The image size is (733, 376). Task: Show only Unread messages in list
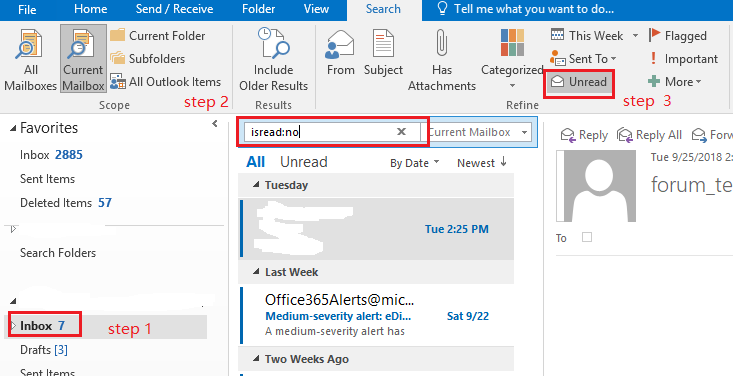point(304,162)
